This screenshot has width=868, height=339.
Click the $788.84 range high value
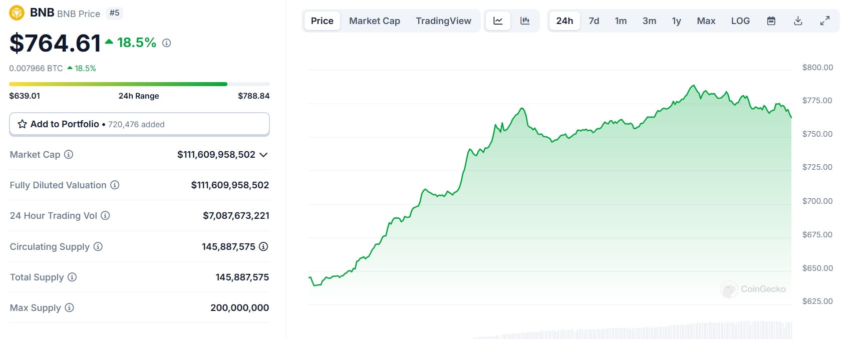click(x=253, y=96)
